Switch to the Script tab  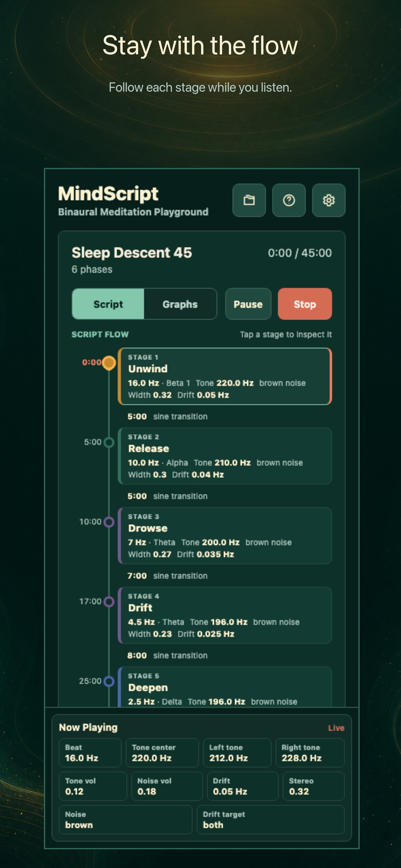[108, 304]
